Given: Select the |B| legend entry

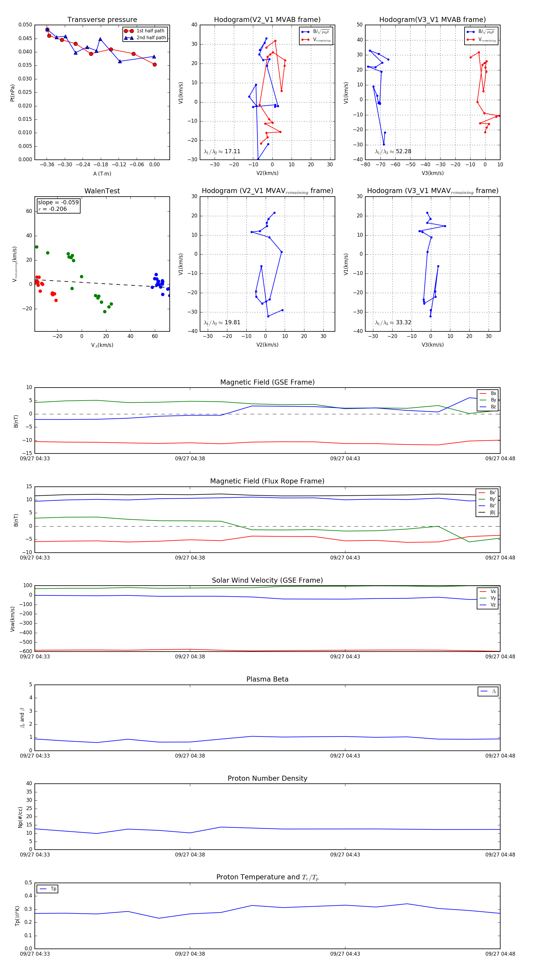Looking at the screenshot, I should (487, 513).
